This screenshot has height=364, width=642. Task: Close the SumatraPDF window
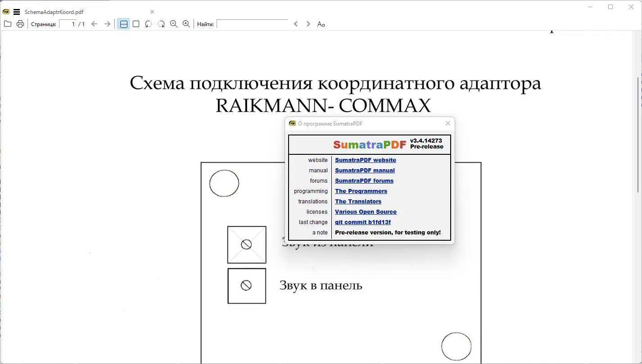pyautogui.click(x=631, y=7)
